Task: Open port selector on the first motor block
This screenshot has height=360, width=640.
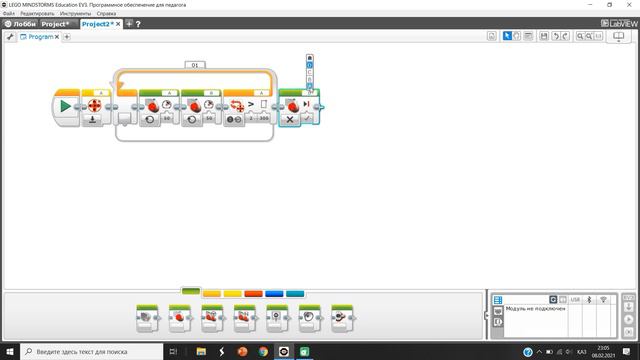Action: tap(169, 93)
